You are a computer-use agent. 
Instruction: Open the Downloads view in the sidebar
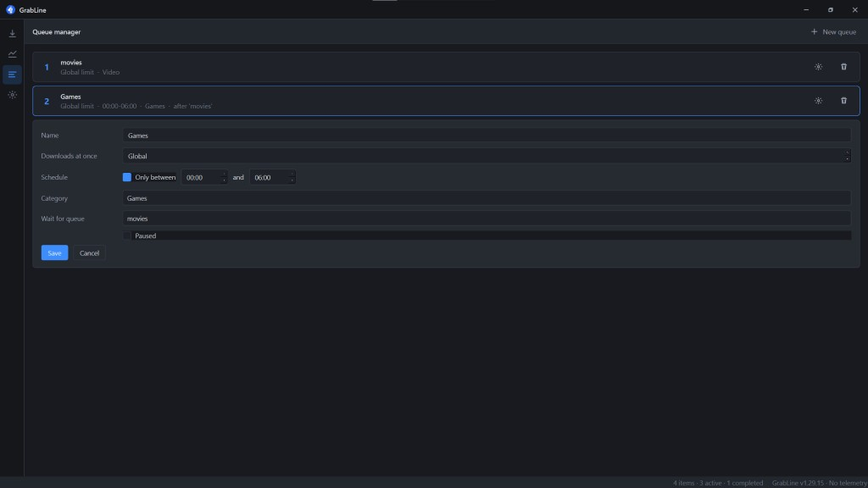12,34
